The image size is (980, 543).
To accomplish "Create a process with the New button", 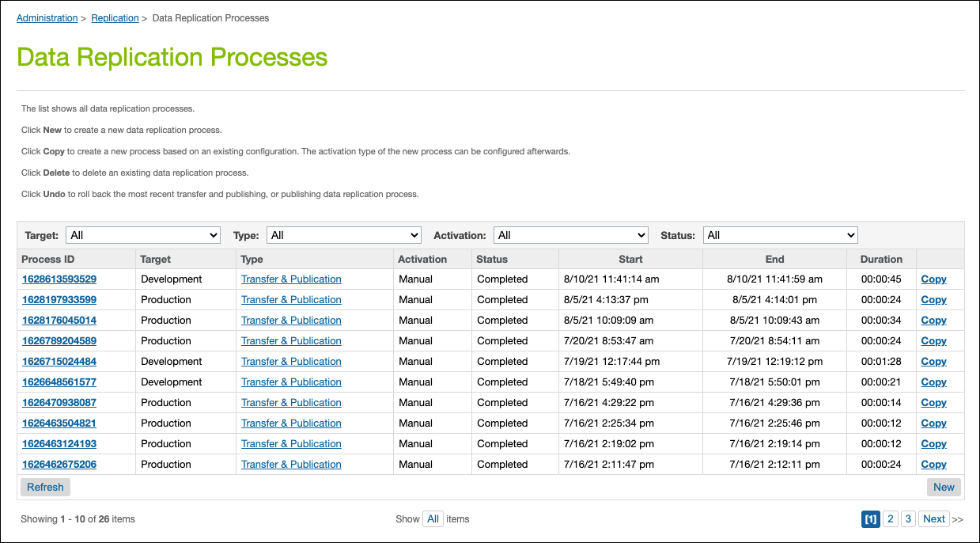I will point(944,487).
